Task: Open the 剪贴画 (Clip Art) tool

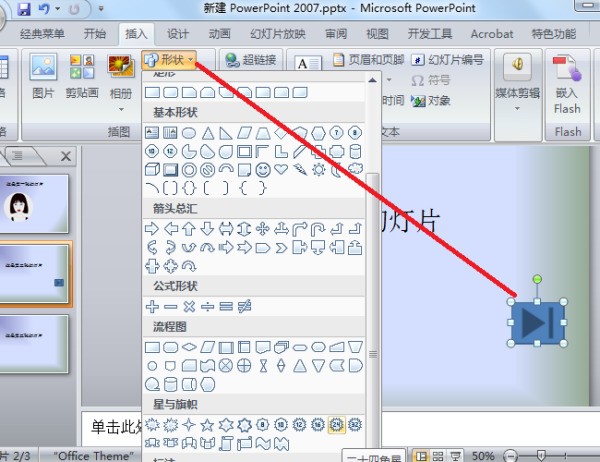Action: coord(82,77)
